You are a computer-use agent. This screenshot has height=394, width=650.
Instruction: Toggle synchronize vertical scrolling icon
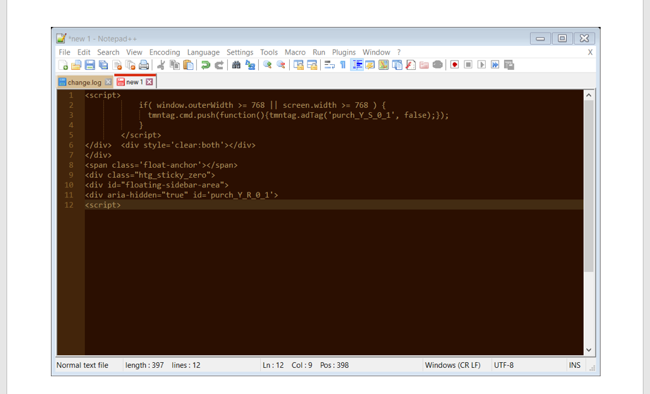click(298, 65)
